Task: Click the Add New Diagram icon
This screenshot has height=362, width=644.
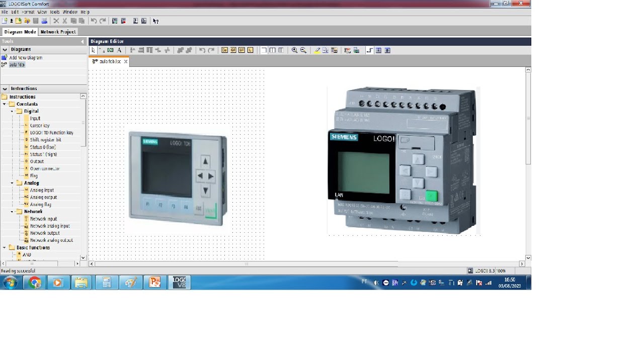Action: [5, 57]
